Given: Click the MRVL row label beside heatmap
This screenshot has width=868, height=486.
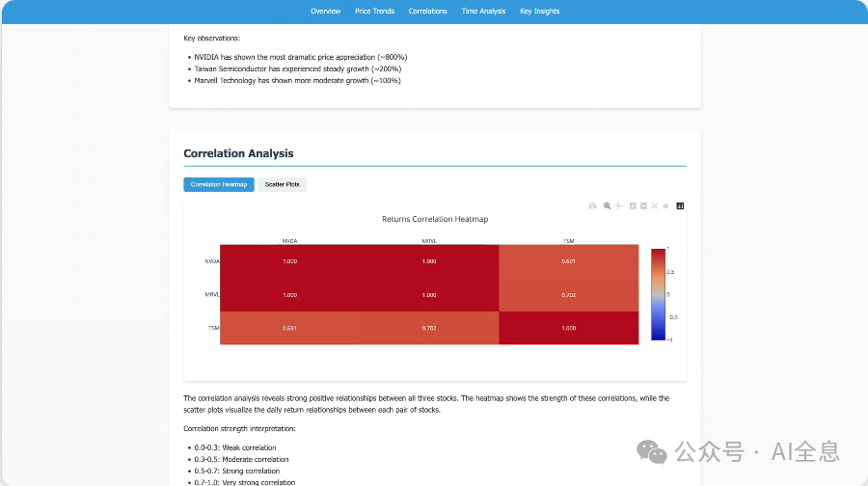Looking at the screenshot, I should point(212,294).
